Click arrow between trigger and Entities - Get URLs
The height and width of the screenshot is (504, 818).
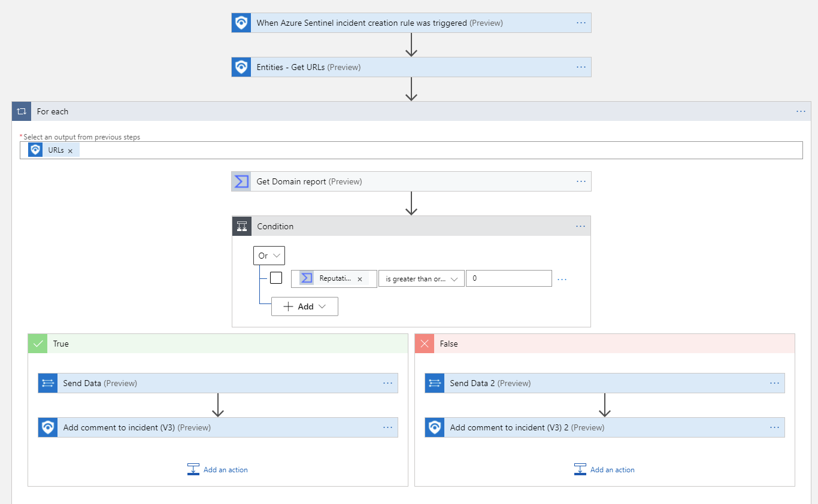[x=411, y=45]
